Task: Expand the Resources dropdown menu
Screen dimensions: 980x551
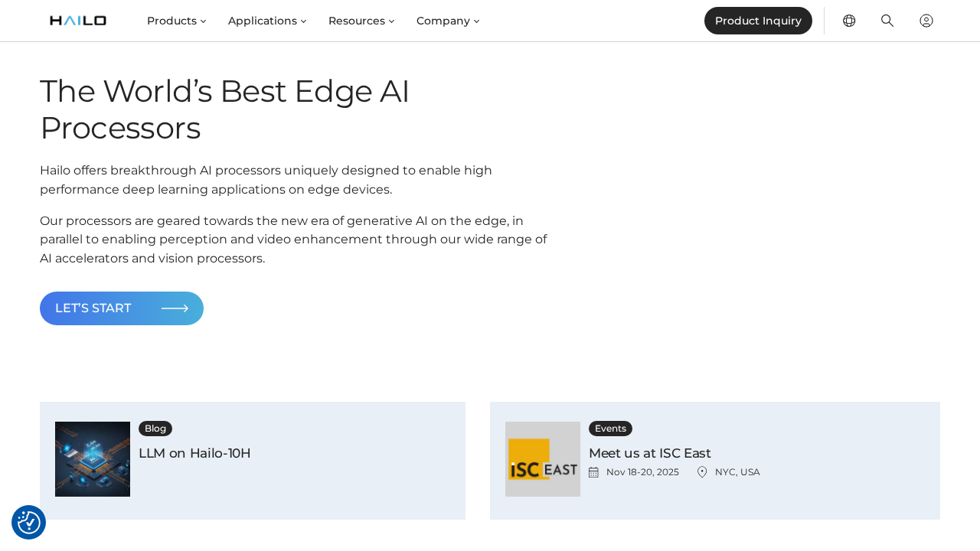Action: pyautogui.click(x=361, y=21)
